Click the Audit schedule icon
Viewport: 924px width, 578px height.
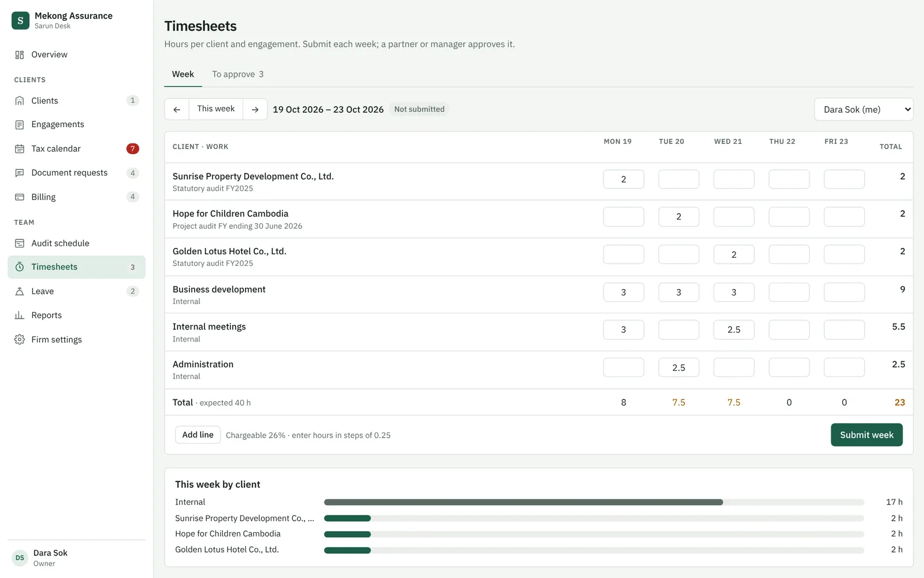[x=20, y=243]
